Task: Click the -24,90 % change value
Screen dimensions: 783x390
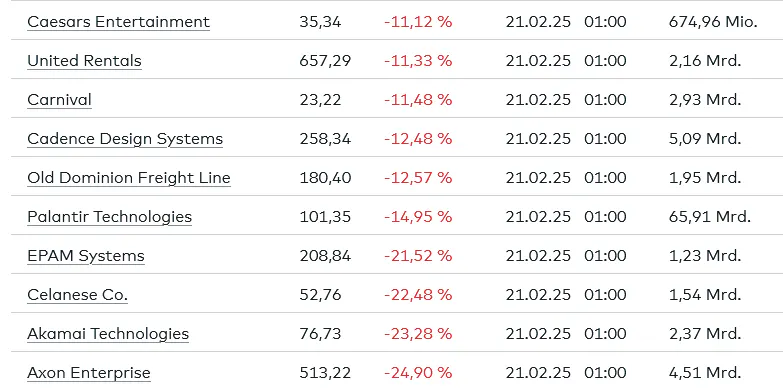Action: tap(418, 373)
